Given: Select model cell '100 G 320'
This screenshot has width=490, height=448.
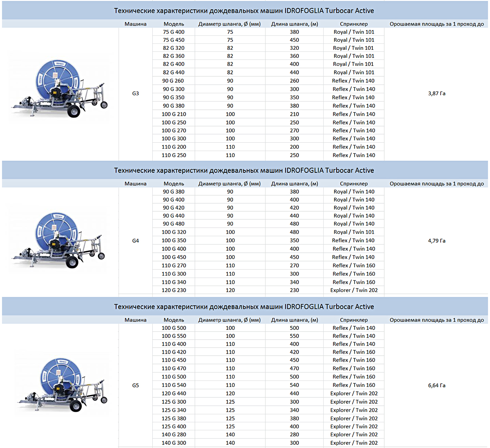Looking at the screenshot, I should pos(174,232).
